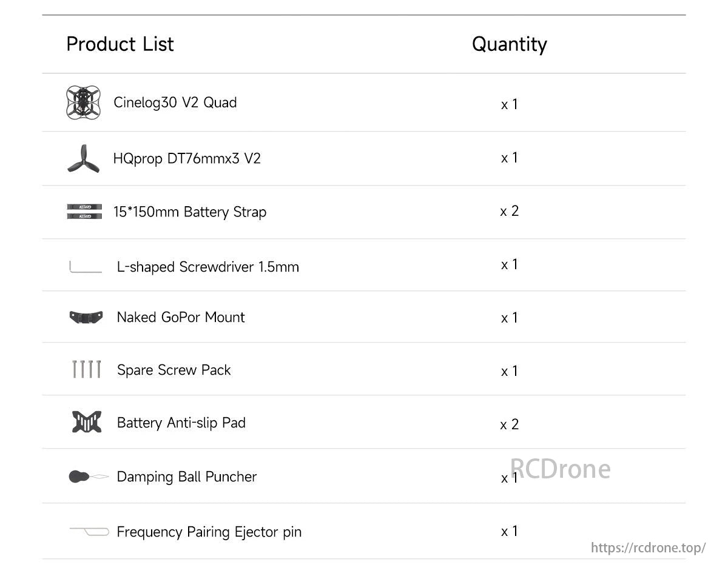
Task: Open the rcdrone.top URL link
Action: 648,548
